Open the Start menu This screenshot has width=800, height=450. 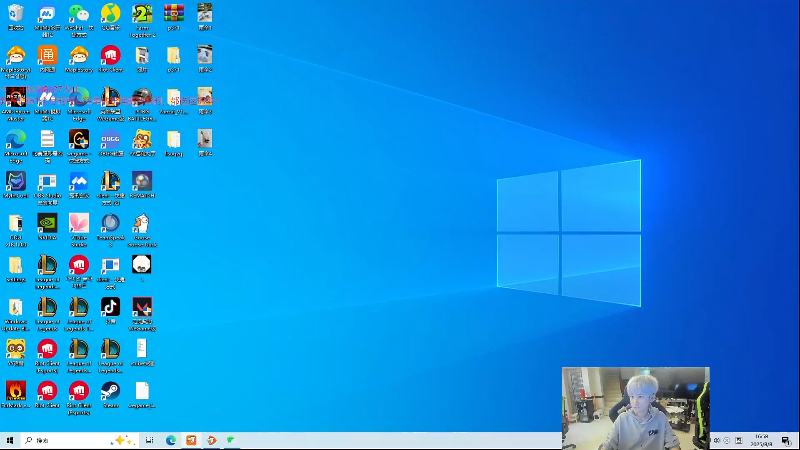pos(10,440)
